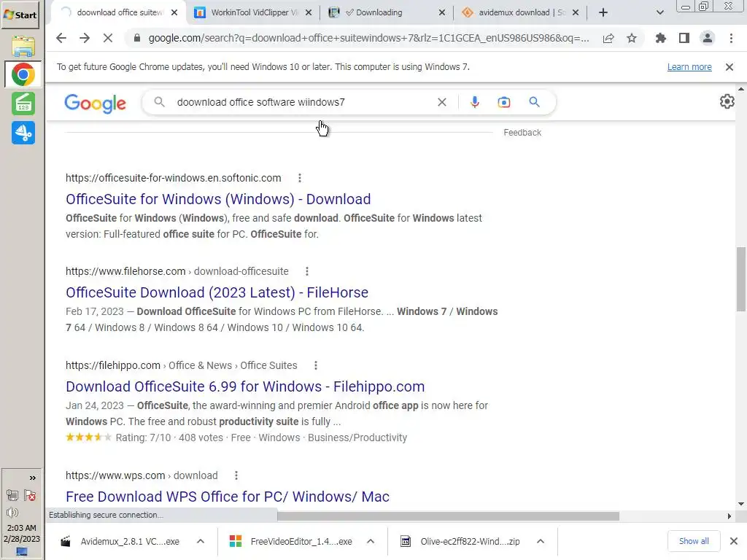
Task: Open Google quick settings gear
Action: [x=727, y=101]
